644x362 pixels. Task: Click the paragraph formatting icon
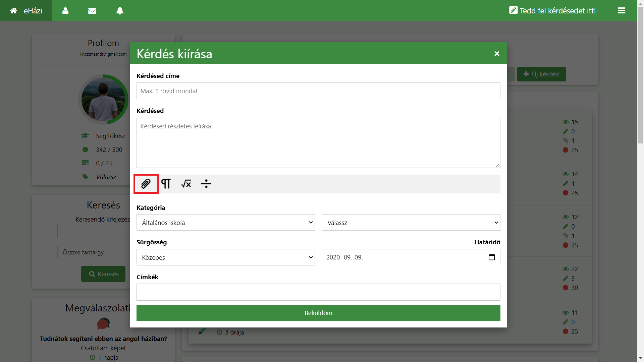coord(166,184)
